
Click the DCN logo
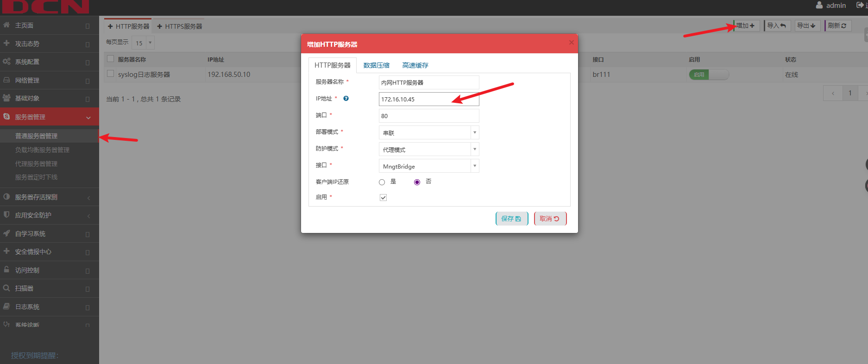[x=45, y=6]
